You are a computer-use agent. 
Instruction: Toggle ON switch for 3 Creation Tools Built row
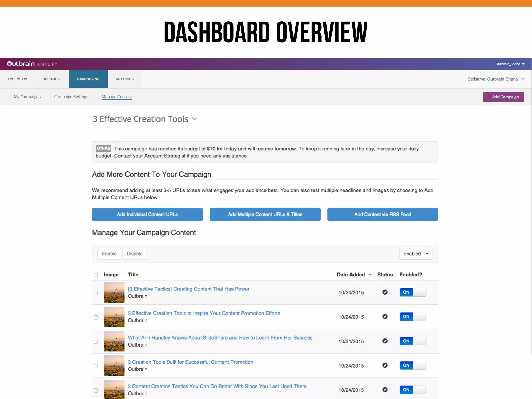(x=413, y=365)
